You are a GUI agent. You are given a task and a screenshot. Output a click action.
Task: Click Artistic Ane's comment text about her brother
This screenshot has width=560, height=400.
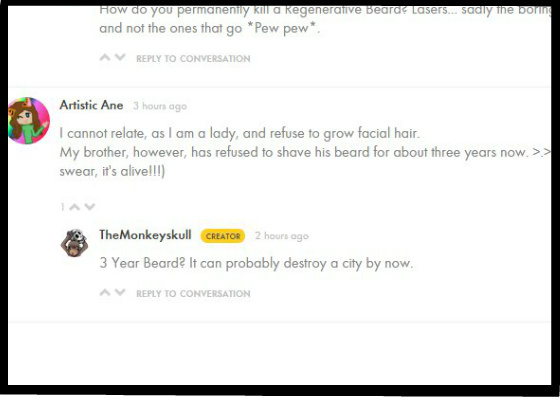click(305, 152)
